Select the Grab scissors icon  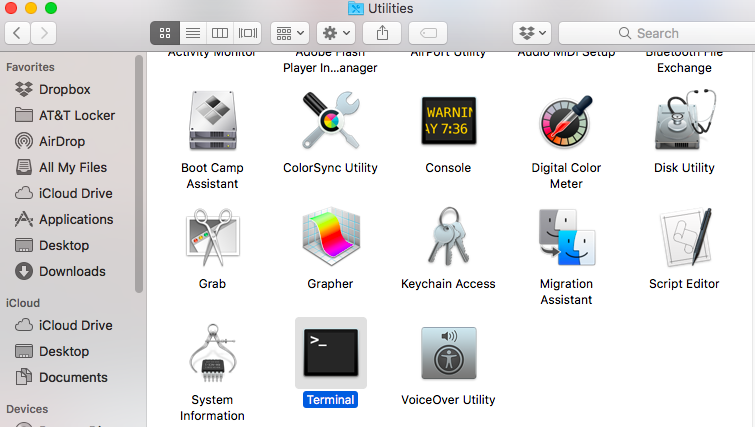(212, 237)
